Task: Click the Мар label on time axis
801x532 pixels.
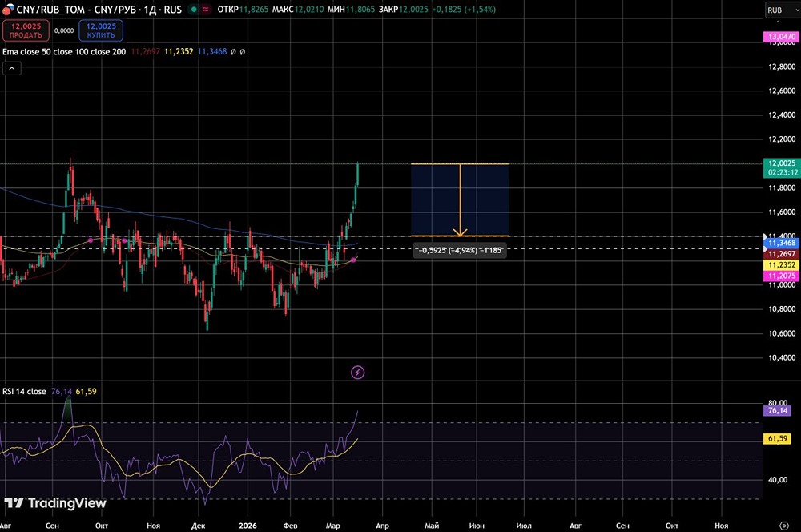Action: 332,526
